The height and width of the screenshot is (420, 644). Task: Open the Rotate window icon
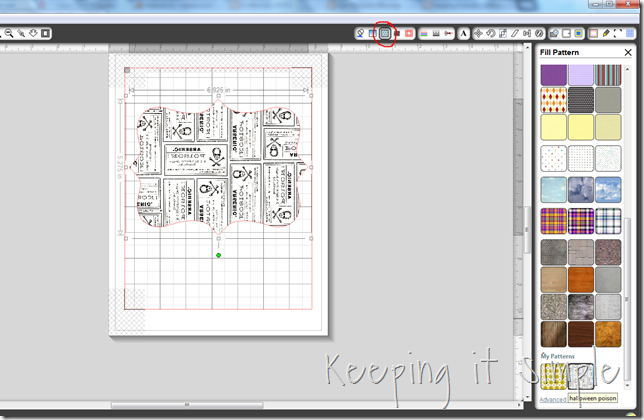(x=491, y=33)
